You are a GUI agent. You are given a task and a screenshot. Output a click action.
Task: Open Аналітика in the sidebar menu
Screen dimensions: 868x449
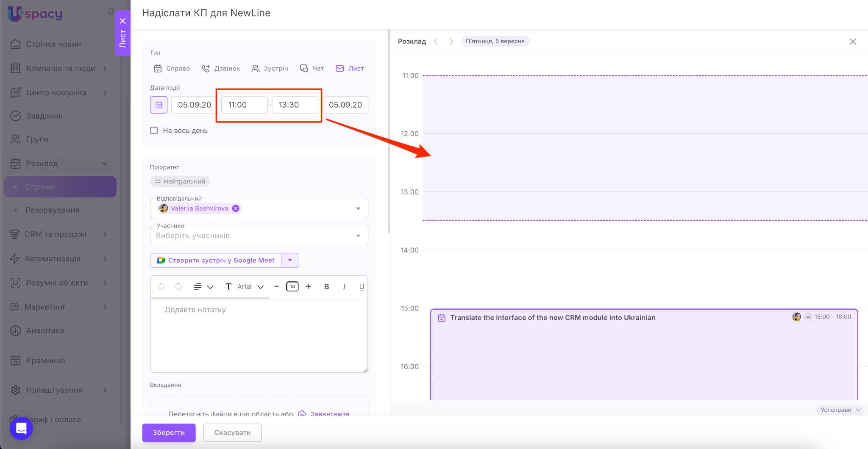click(45, 330)
